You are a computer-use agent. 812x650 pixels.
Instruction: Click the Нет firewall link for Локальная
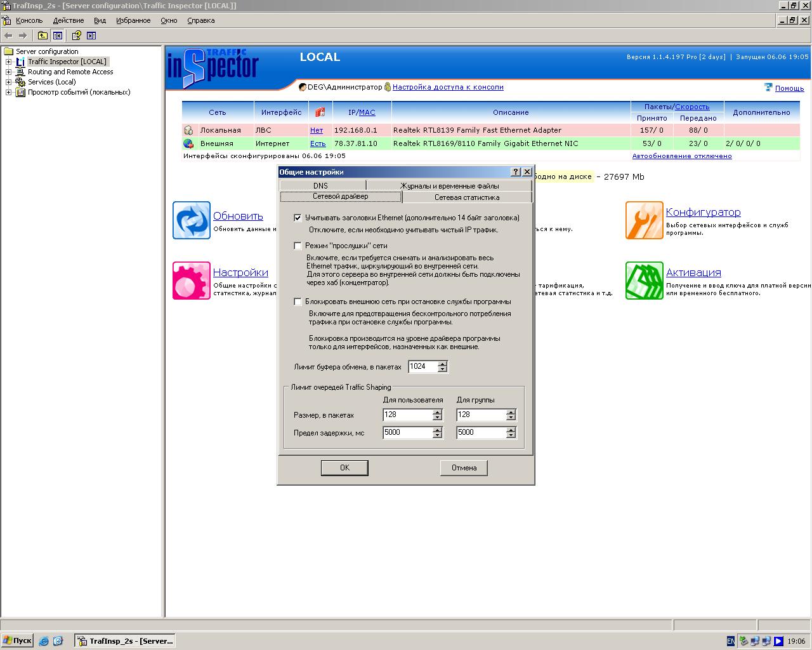click(317, 130)
